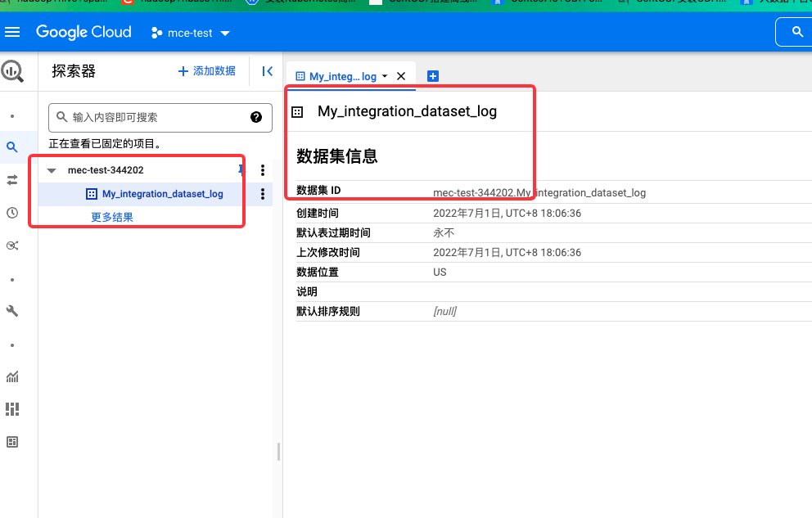Open the scheduled queries clock icon

pyautogui.click(x=12, y=213)
